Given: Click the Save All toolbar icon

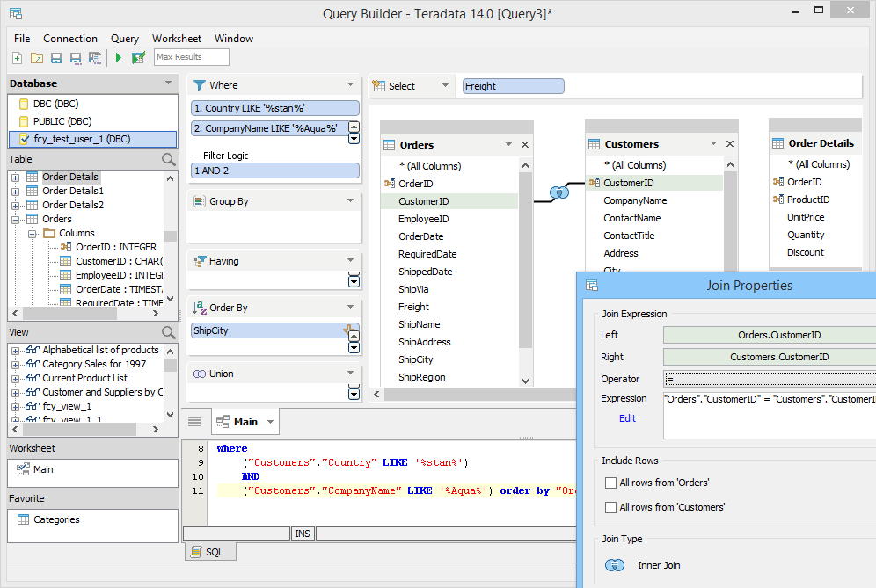Looking at the screenshot, I should coord(95,57).
